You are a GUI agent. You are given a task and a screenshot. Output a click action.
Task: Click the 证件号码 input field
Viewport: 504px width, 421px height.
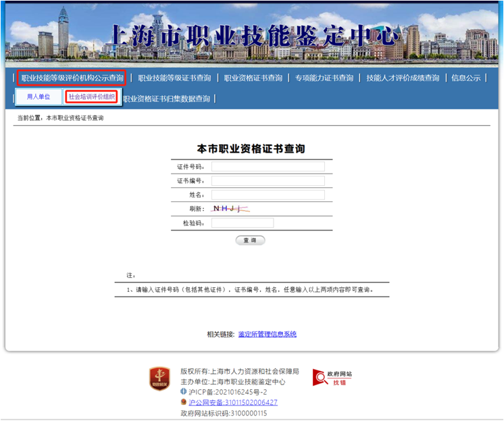coord(268,167)
